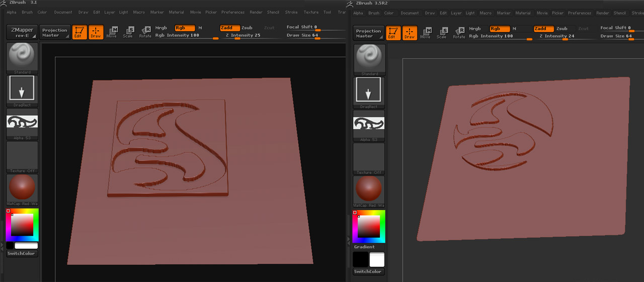Launch ZMapper rev-E in ZBrush 3.1
Image resolution: width=644 pixels, height=282 pixels.
tap(22, 33)
